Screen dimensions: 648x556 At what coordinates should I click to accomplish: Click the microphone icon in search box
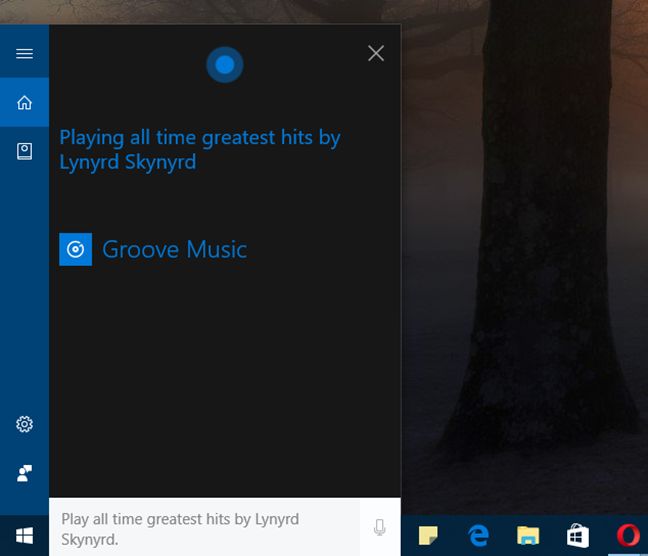[379, 527]
